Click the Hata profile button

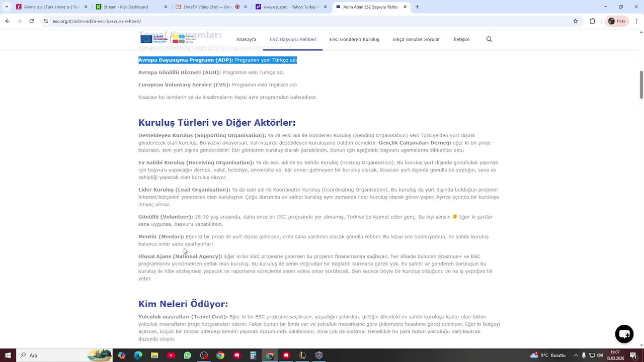click(616, 21)
